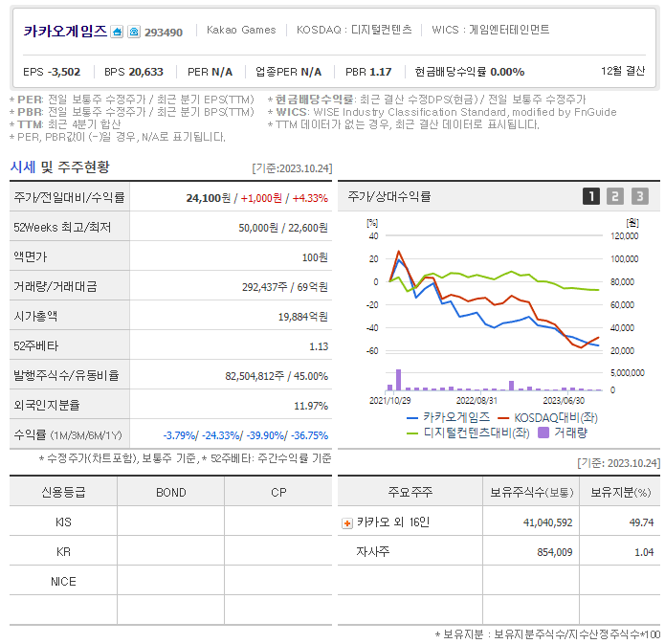Click the green 디지털컨텐츠대비(좌) legend marker
The width and height of the screenshot is (665, 644).
(412, 433)
